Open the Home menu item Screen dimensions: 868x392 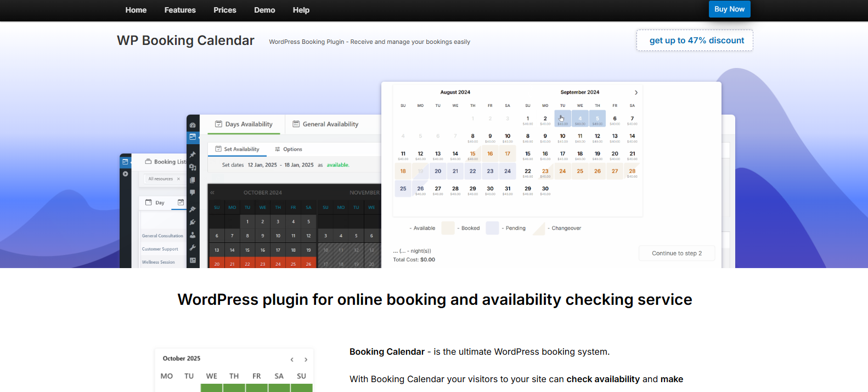point(136,10)
